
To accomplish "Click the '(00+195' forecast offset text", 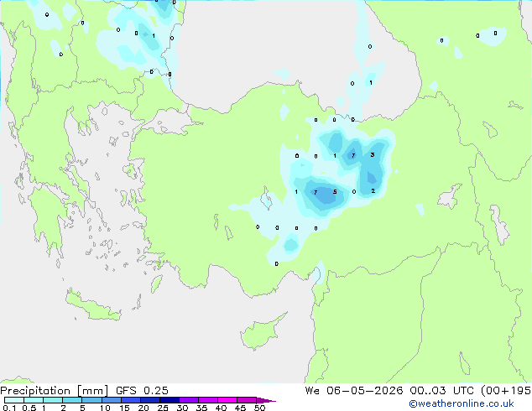I will coord(506,391).
